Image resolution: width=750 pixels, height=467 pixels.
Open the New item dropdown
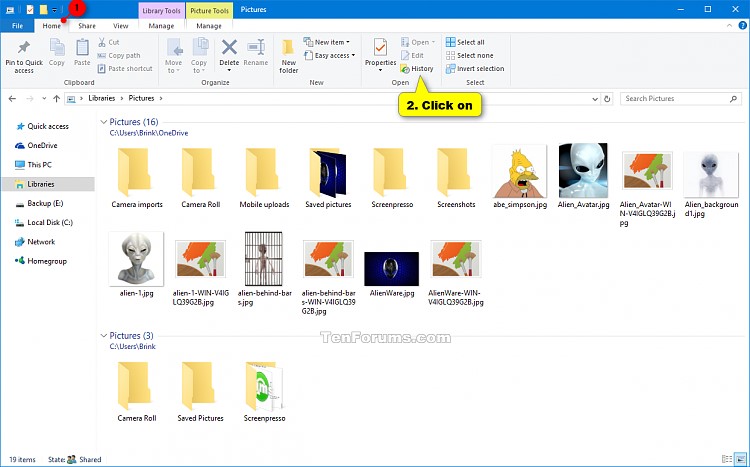pos(327,42)
